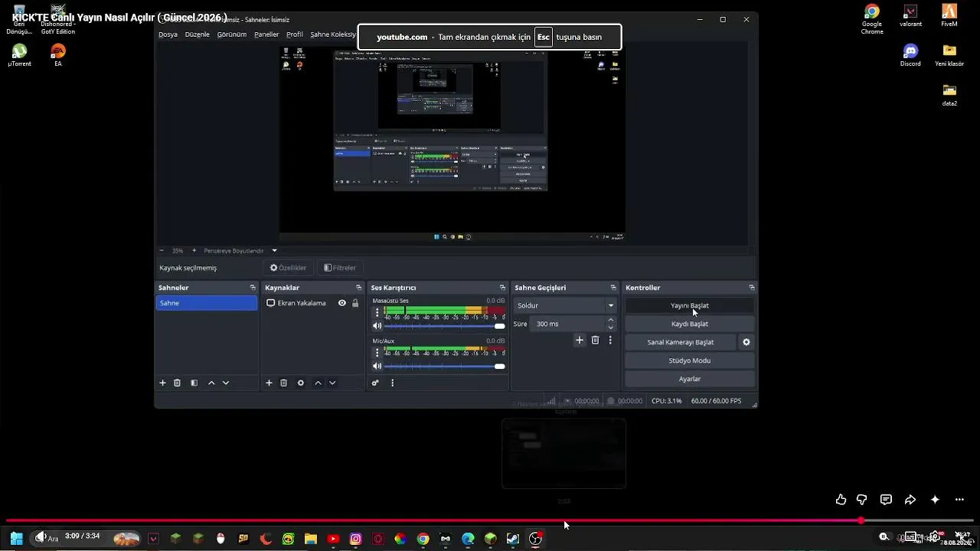This screenshot has width=980, height=551.
Task: Open OBS Ayarlar settings
Action: click(690, 379)
